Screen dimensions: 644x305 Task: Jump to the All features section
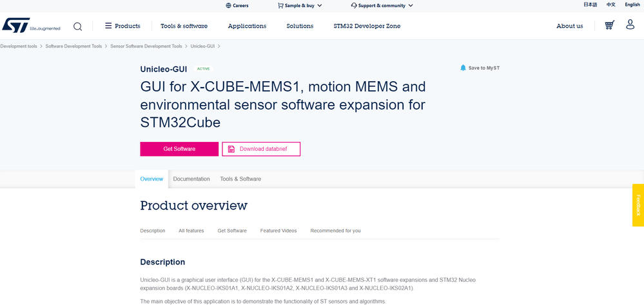click(x=191, y=231)
